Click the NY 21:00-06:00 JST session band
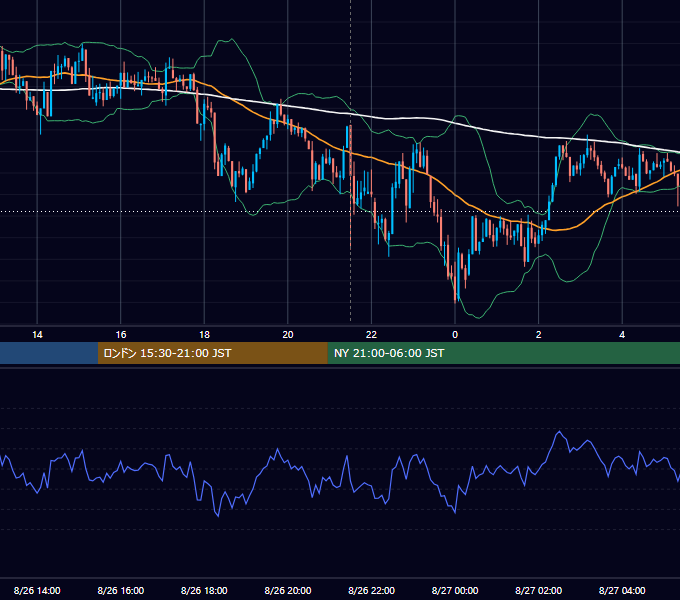 [503, 353]
